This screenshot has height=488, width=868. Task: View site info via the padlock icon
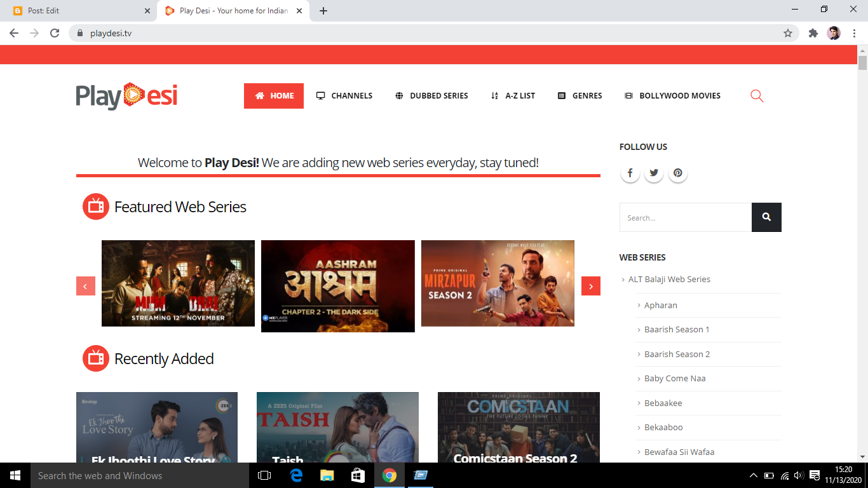tap(80, 33)
